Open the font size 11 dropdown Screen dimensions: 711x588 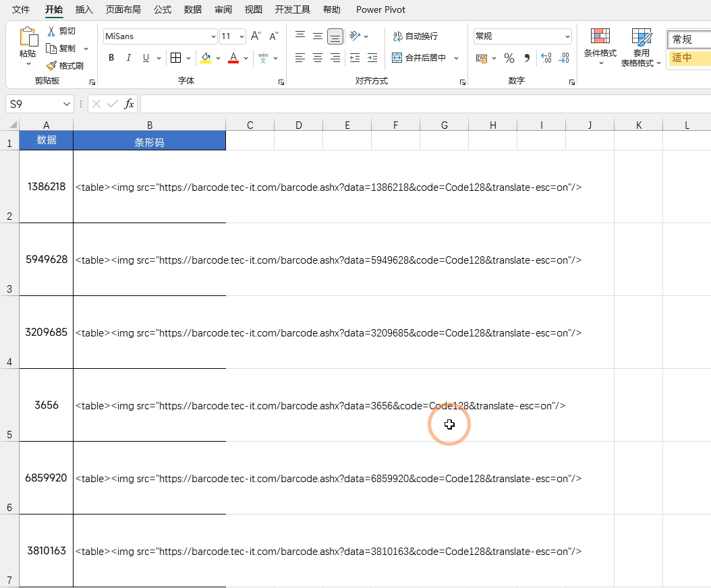[x=241, y=36]
